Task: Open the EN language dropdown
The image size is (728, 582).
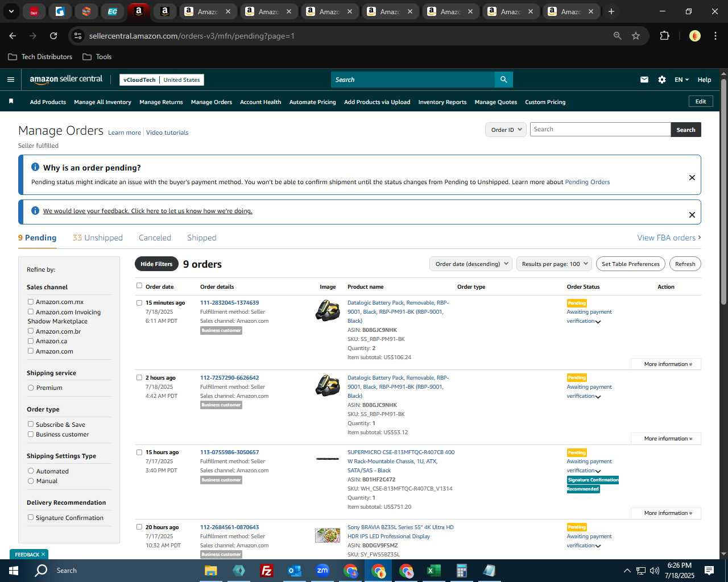Action: (x=681, y=80)
